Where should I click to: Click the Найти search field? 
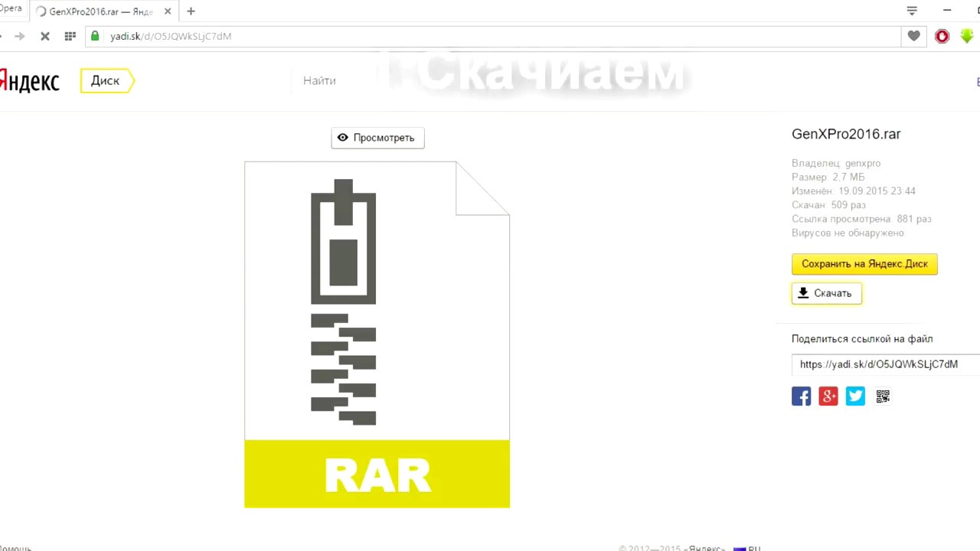(x=319, y=80)
